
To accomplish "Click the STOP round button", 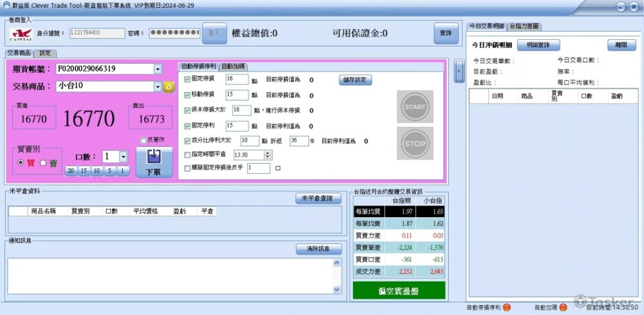I will coord(415,144).
